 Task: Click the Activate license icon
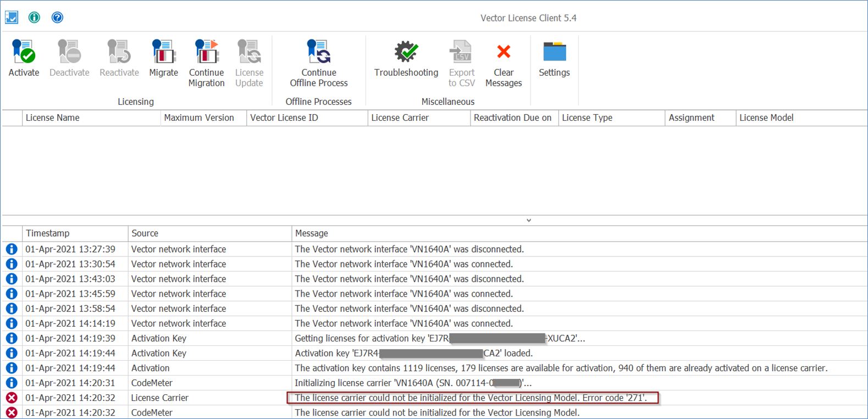pos(24,52)
